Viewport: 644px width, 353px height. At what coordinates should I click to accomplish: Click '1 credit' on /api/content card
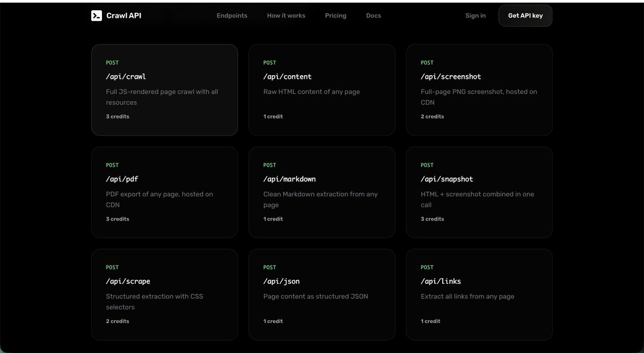273,116
